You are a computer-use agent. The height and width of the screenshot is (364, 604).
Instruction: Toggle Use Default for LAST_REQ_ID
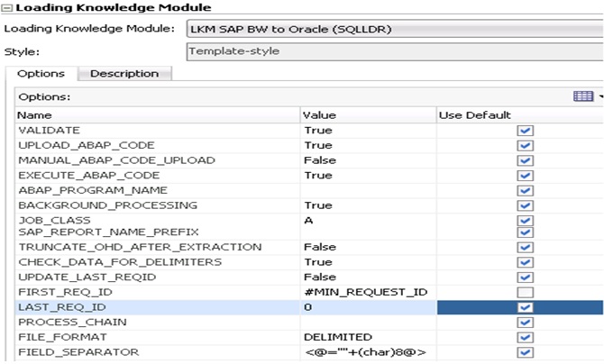pyautogui.click(x=525, y=307)
